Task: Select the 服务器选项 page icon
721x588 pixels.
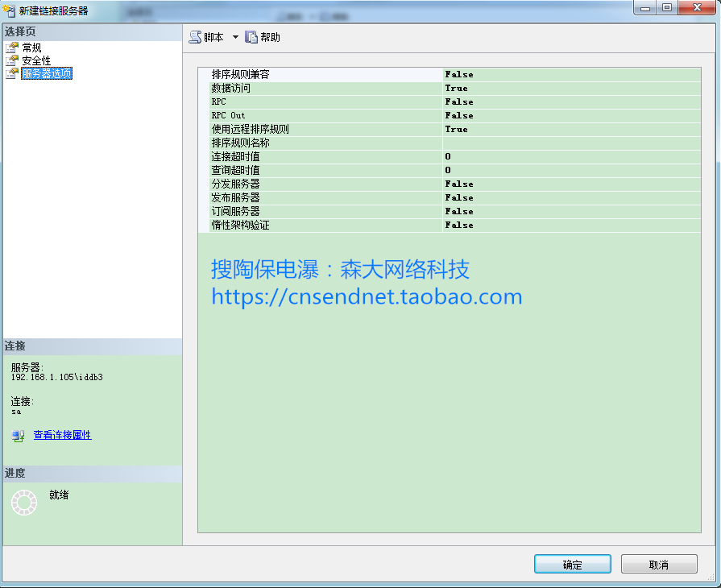Action: coord(12,73)
